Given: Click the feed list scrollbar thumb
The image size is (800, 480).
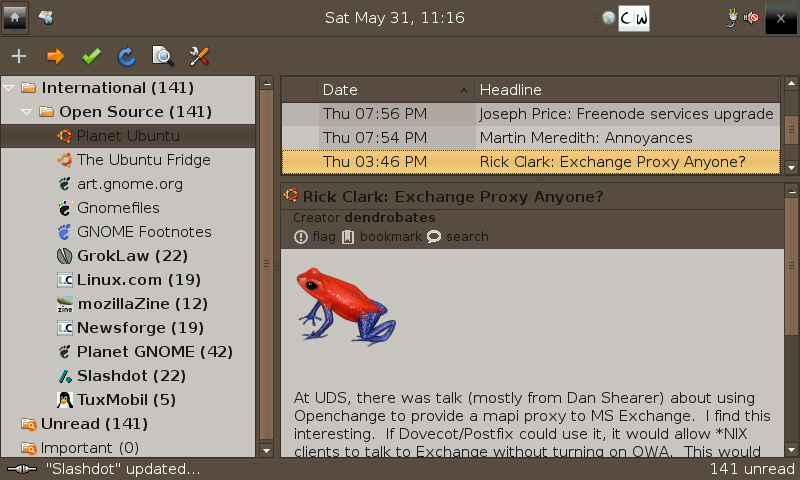Looking at the screenshot, I should tap(266, 264).
